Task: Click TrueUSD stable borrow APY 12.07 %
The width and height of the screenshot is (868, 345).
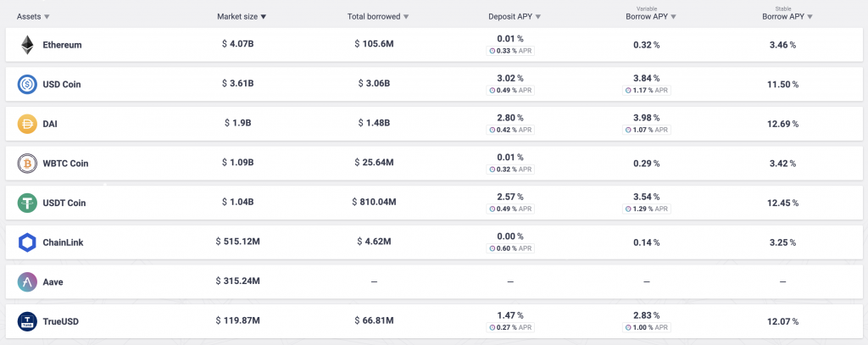Action: 782,321
